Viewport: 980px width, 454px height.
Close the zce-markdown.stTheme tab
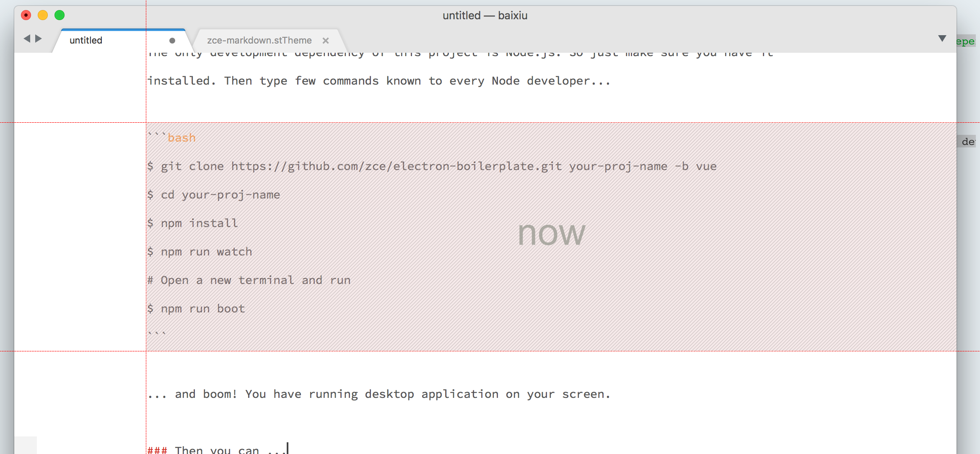pos(325,41)
